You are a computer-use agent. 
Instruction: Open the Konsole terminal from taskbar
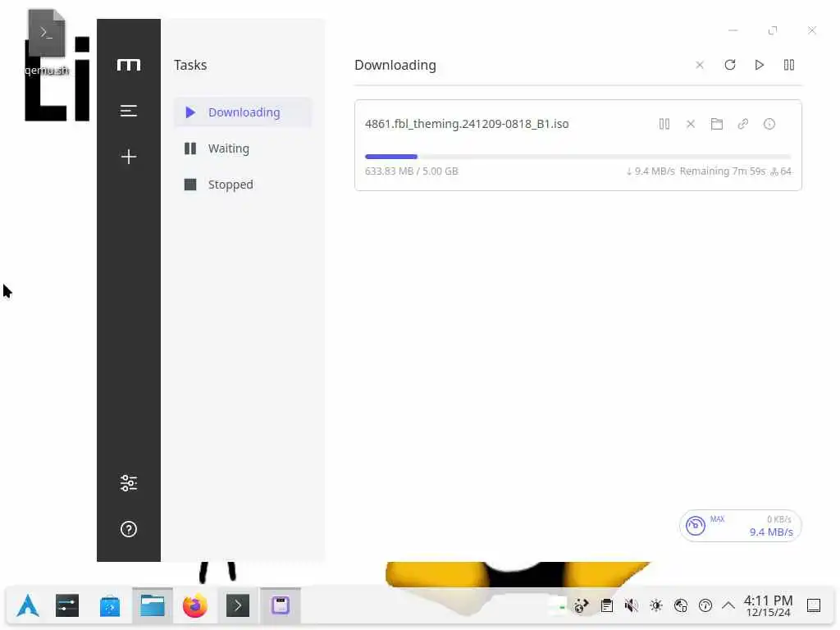[238, 606]
